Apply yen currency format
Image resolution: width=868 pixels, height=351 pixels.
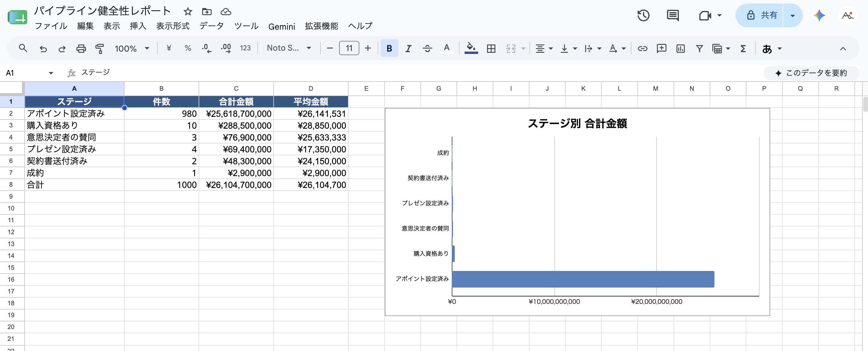click(169, 48)
